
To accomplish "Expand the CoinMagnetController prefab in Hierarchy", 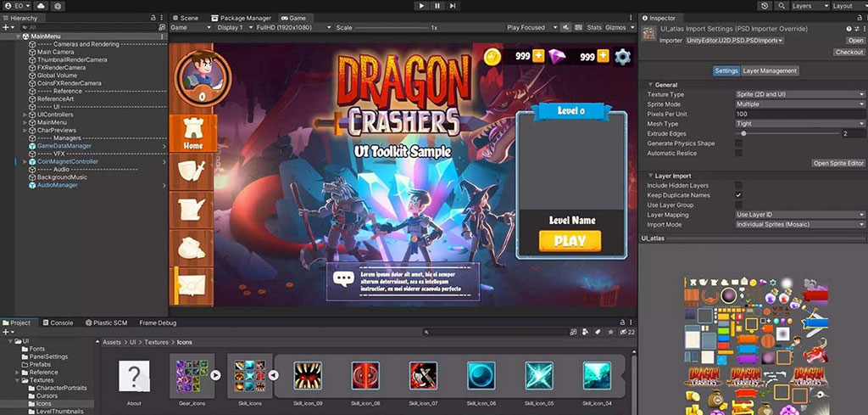I will [25, 162].
